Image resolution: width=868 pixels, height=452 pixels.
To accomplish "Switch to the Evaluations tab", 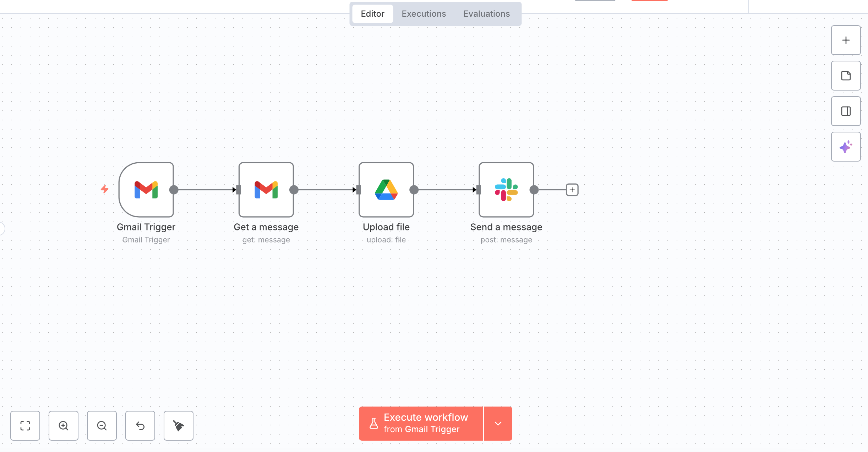I will tap(486, 14).
